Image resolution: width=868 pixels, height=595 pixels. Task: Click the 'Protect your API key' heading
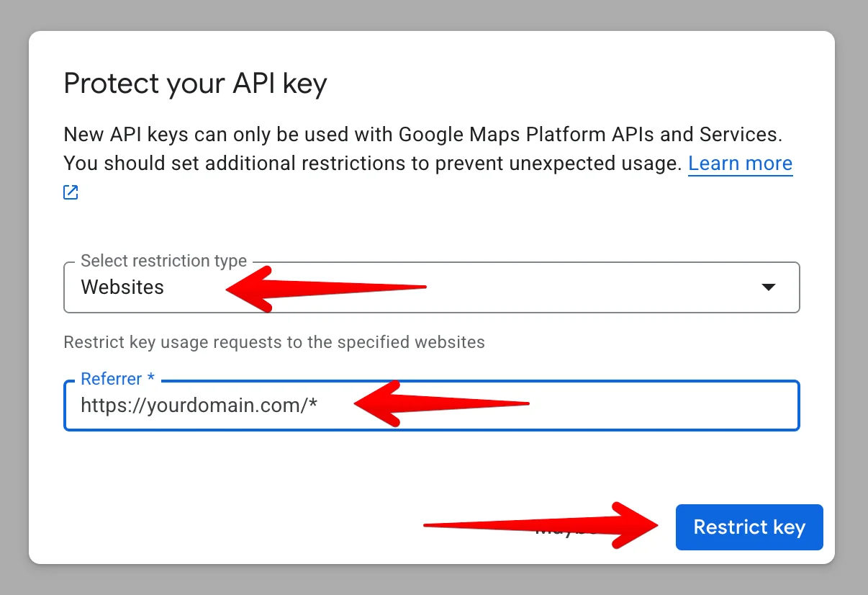(x=195, y=84)
